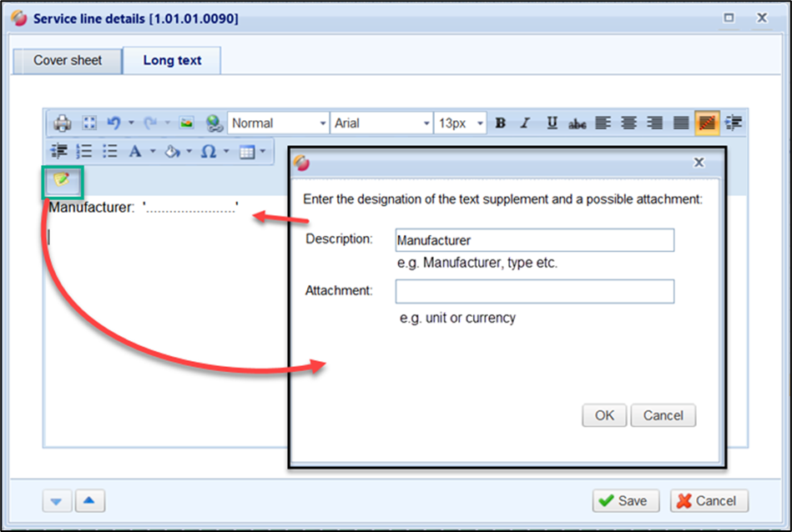
Task: Switch to the Cover sheet tab
Action: (x=68, y=61)
